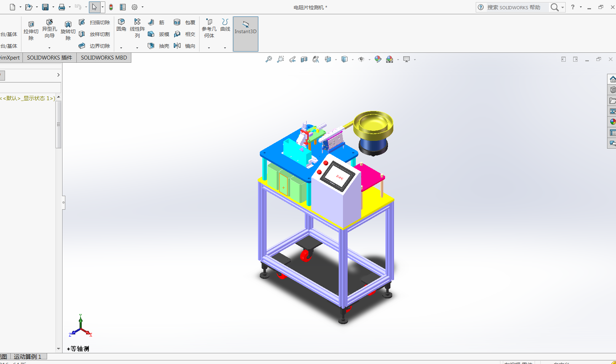The width and height of the screenshot is (616, 364).
Task: Expand the 异型孔向导 dropdown arrow
Action: pyautogui.click(x=49, y=47)
